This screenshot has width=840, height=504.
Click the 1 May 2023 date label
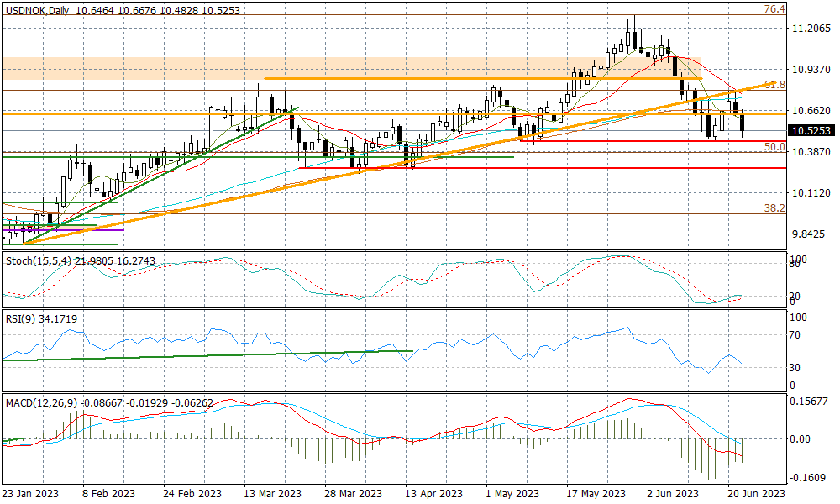[512, 493]
